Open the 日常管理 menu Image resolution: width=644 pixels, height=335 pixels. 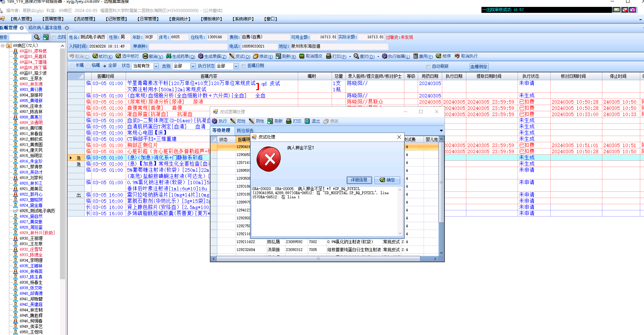coord(148,19)
